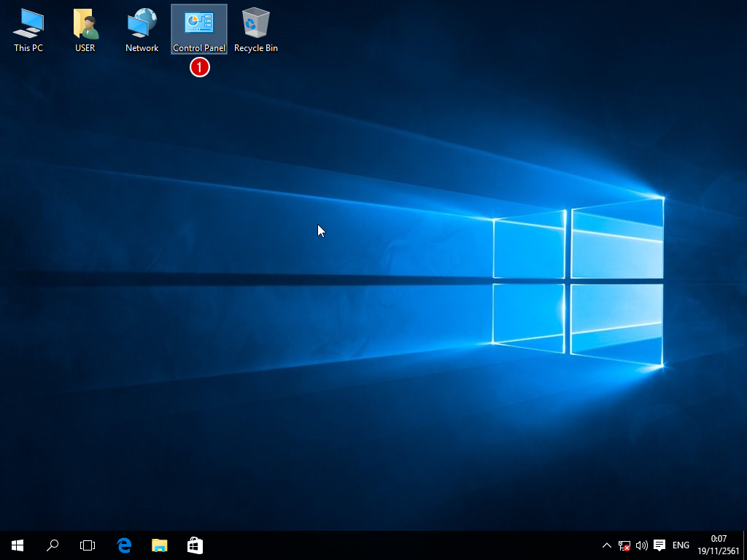The height and width of the screenshot is (560, 747).
Task: Open the Network desktop icon
Action: point(142,29)
